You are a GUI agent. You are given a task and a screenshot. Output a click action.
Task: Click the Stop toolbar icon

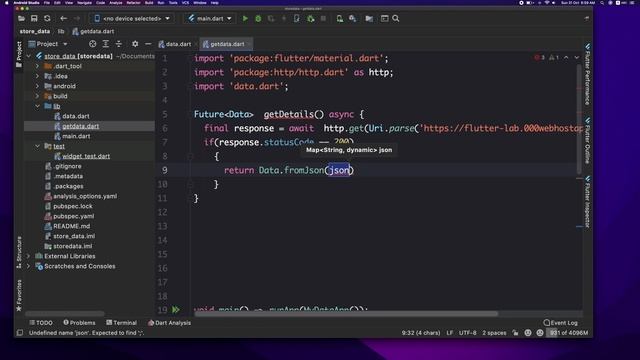[x=323, y=18]
